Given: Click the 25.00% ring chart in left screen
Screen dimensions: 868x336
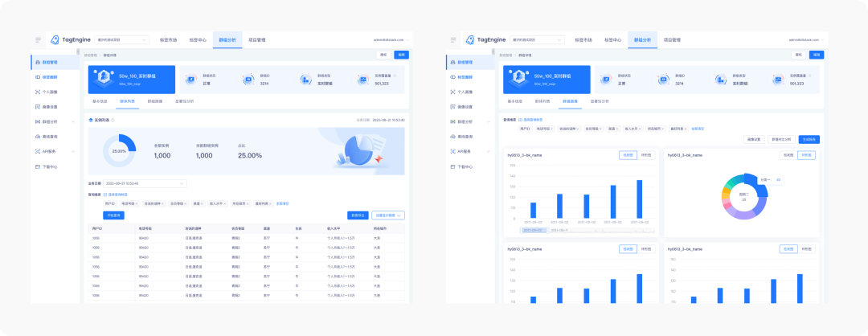Looking at the screenshot, I should coord(119,150).
